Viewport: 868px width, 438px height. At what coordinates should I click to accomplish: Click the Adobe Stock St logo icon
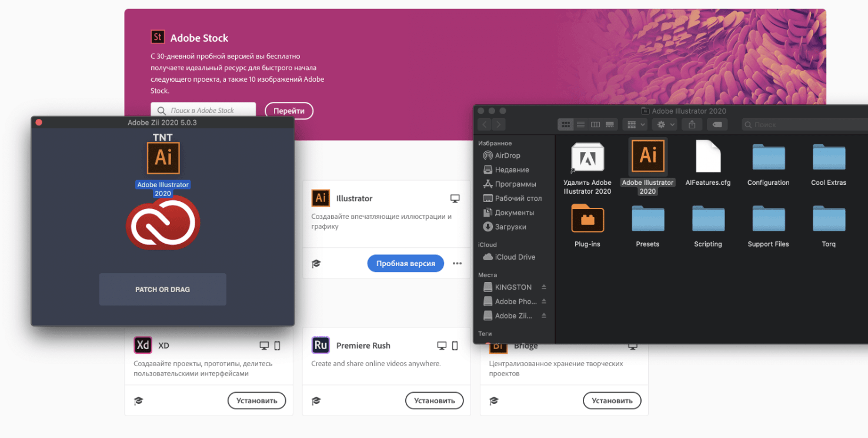point(157,37)
